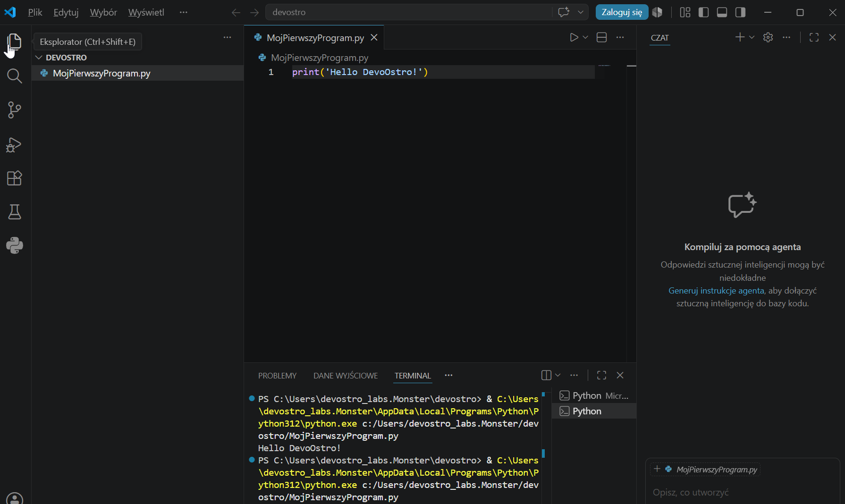Maximize the chat panel
Image resolution: width=845 pixels, height=504 pixels.
pyautogui.click(x=814, y=37)
